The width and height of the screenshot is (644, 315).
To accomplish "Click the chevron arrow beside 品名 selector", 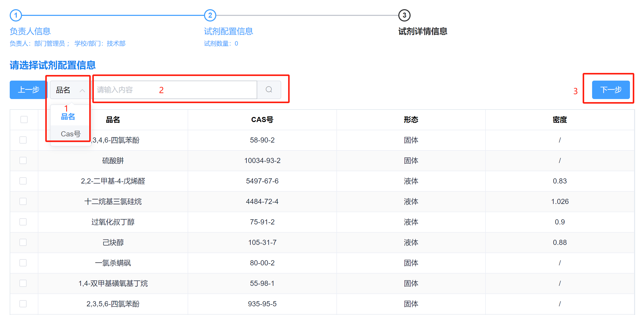I will point(82,90).
